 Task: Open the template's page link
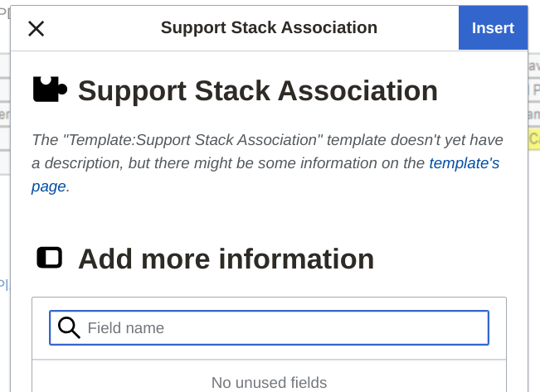tap(464, 163)
